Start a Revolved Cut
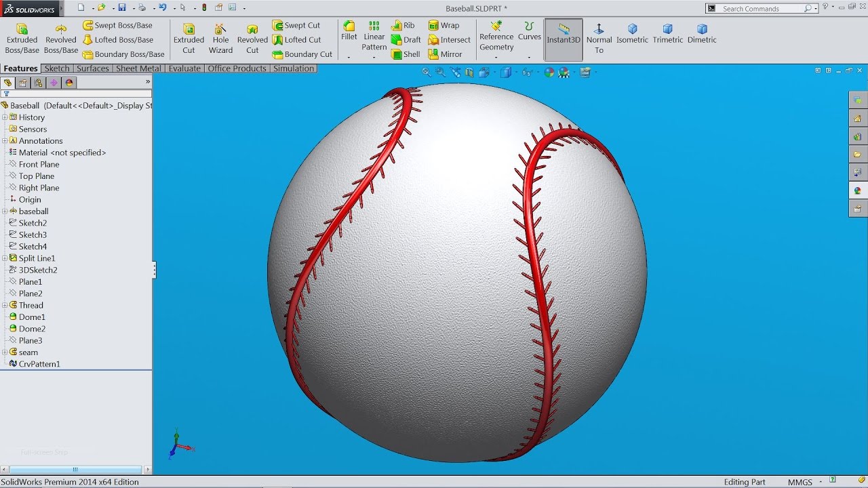 252,39
